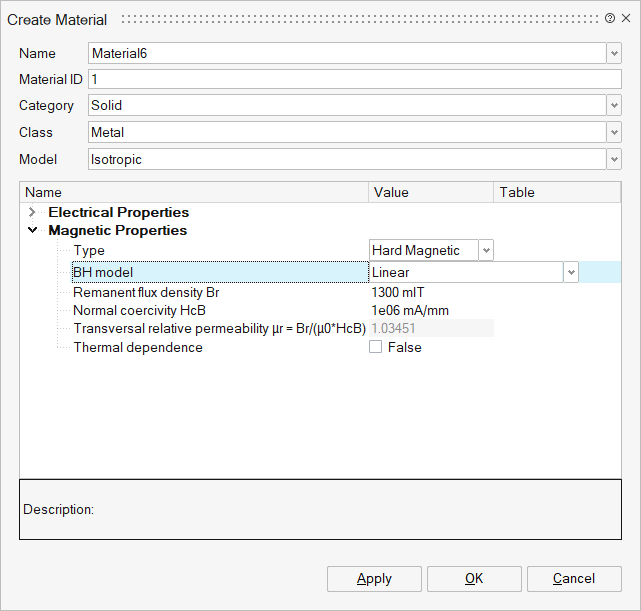Click the Value column header
Image resolution: width=641 pixels, height=611 pixels.
431,192
